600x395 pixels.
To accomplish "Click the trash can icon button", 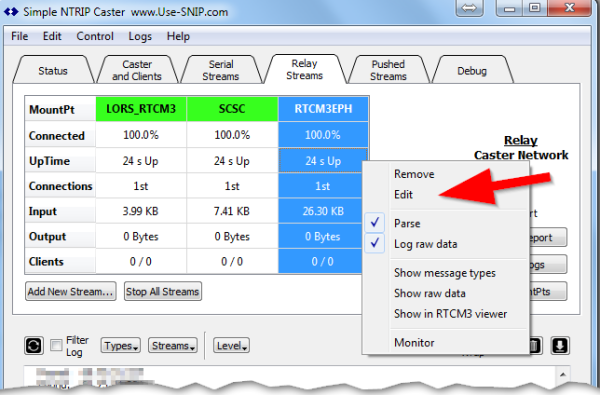I will click(535, 346).
